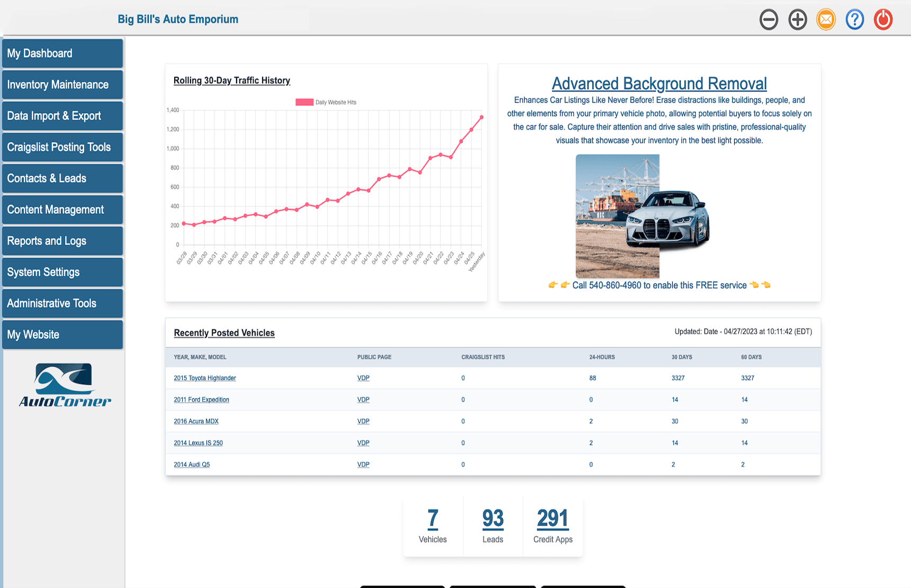This screenshot has height=588, width=911.
Task: Open VDP link for Audi Q5
Action: (x=363, y=465)
